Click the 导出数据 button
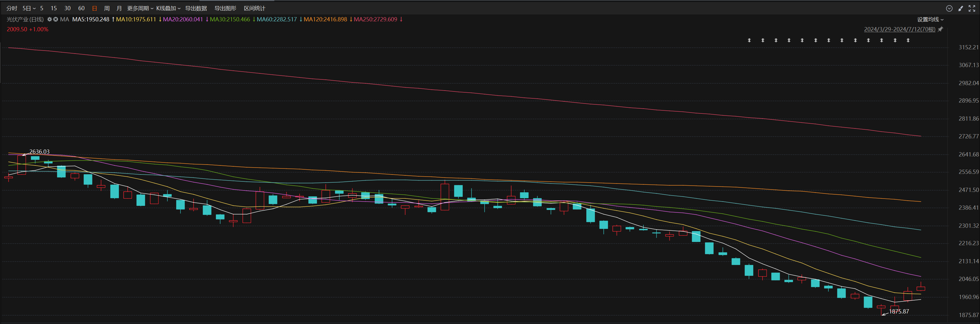980x324 pixels. 196,8
